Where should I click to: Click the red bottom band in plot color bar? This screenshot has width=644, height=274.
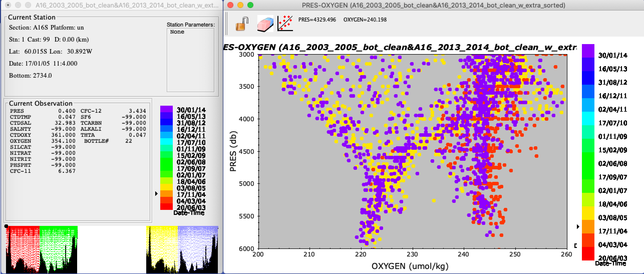[x=588, y=253]
